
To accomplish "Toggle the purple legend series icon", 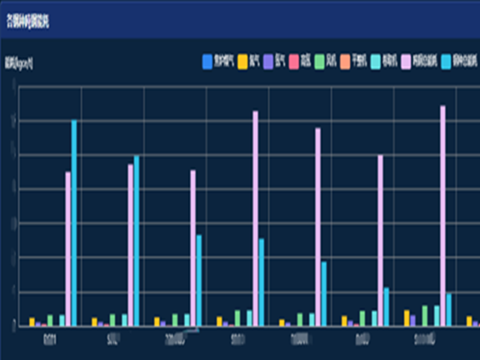I will pos(268,62).
